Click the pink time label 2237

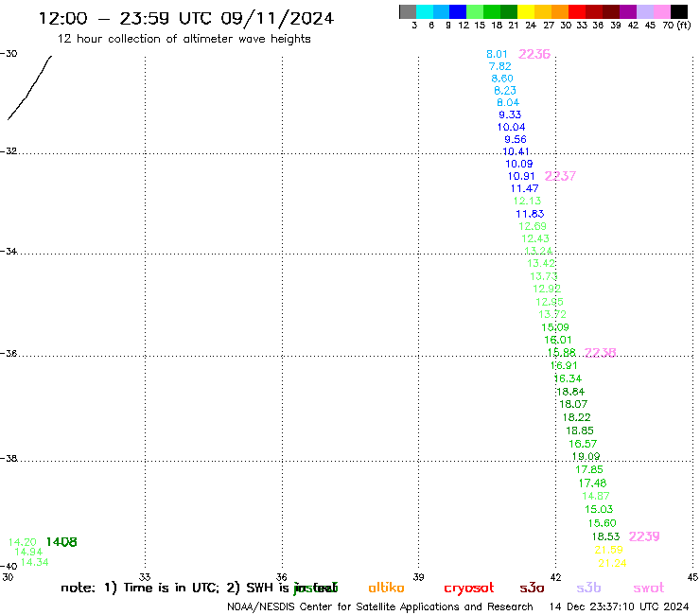[x=560, y=176]
